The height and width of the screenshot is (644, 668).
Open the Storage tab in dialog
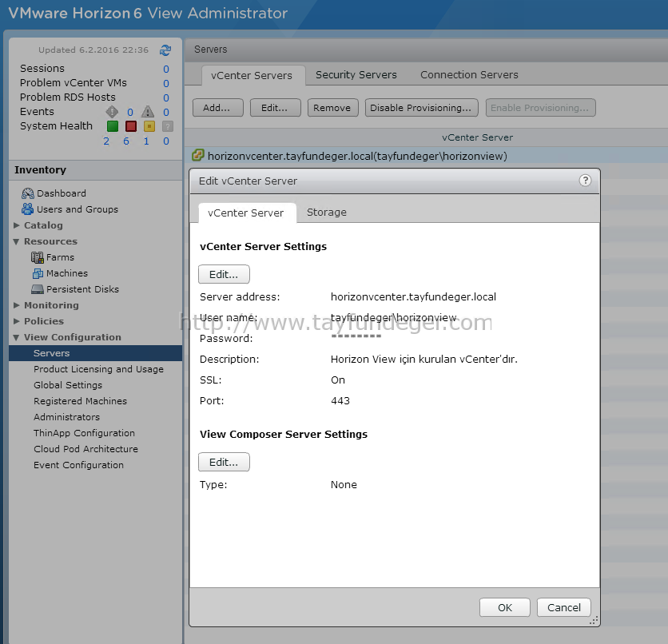coord(326,212)
